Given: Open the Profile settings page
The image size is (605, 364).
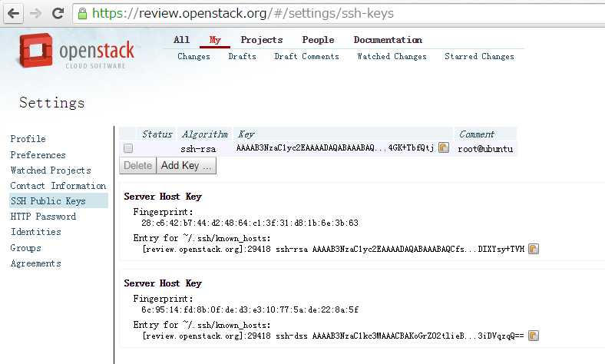Looking at the screenshot, I should click(28, 138).
